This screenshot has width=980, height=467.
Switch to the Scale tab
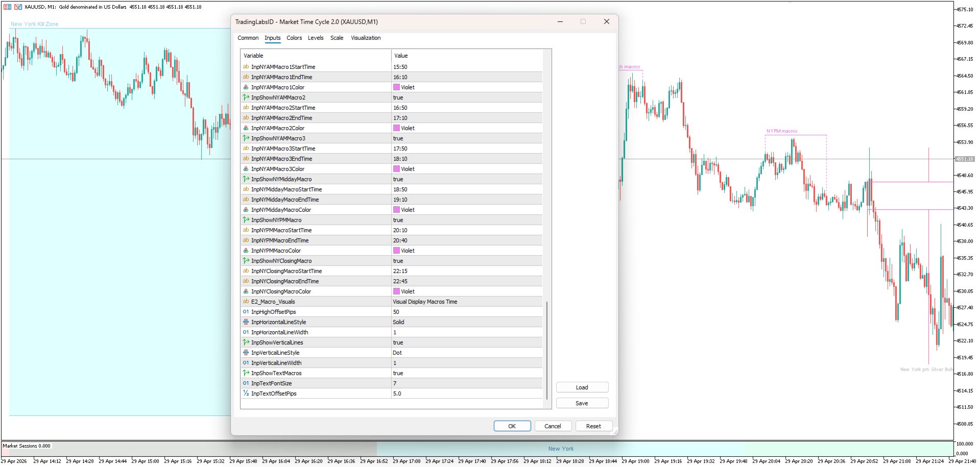[337, 38]
